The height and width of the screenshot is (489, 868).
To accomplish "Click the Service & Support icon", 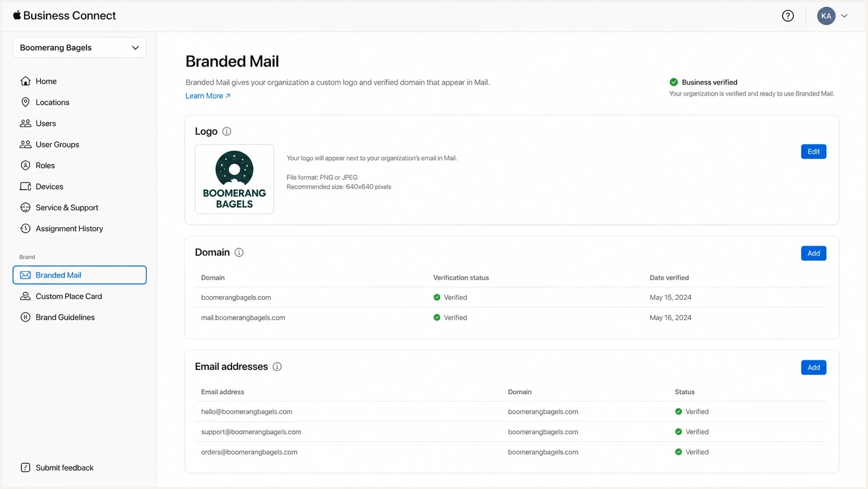I will pyautogui.click(x=25, y=207).
